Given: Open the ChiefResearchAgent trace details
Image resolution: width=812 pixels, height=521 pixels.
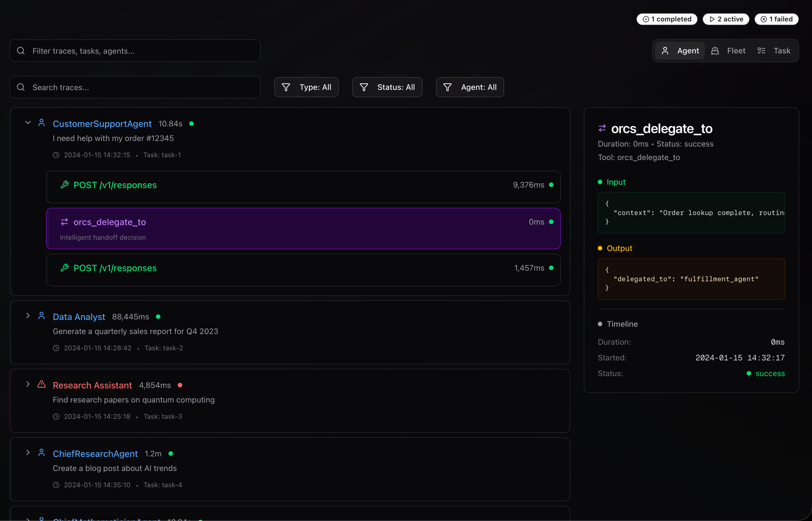Looking at the screenshot, I should point(95,453).
